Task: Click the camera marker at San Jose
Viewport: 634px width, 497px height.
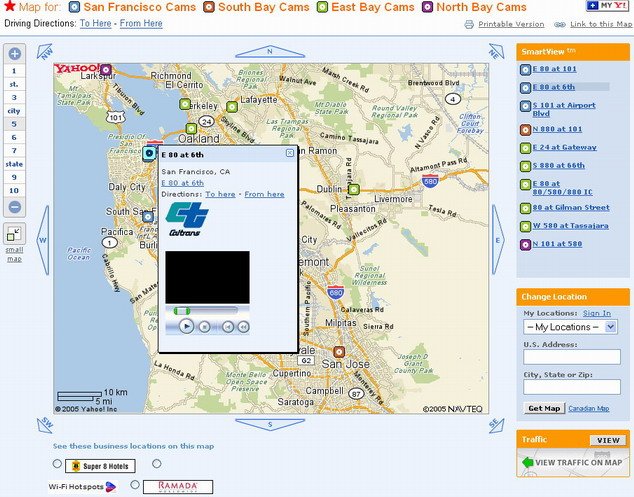Action: click(339, 351)
